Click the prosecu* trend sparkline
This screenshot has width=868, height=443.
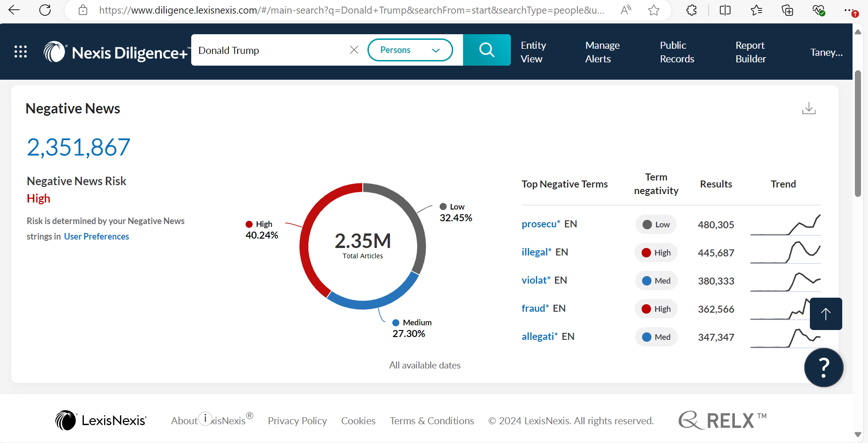786,225
